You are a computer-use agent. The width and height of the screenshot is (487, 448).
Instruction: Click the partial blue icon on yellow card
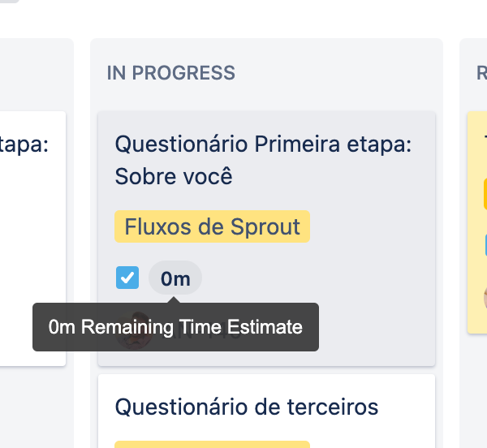tap(485, 245)
